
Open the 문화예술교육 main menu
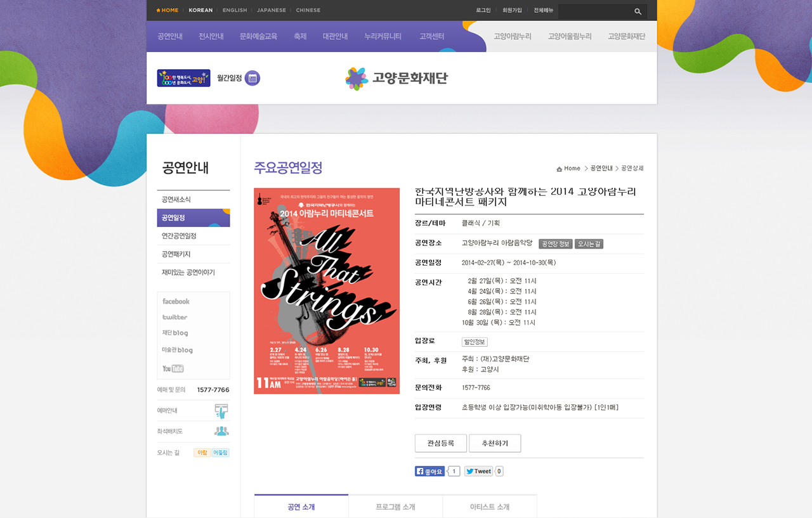click(x=259, y=36)
